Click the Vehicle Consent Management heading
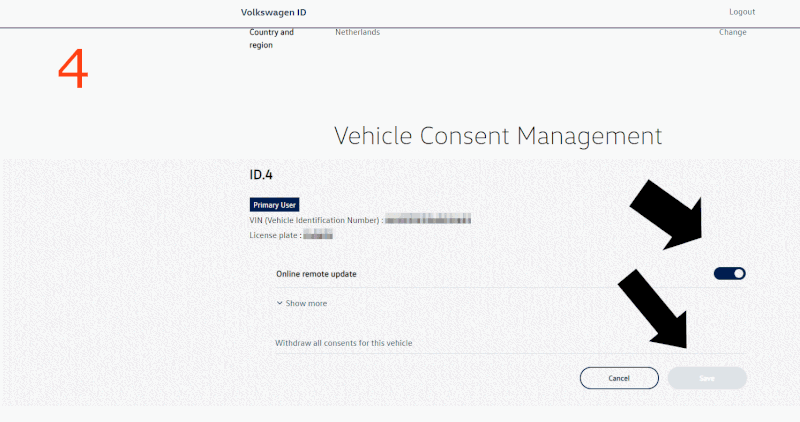The image size is (800, 422). click(x=498, y=136)
